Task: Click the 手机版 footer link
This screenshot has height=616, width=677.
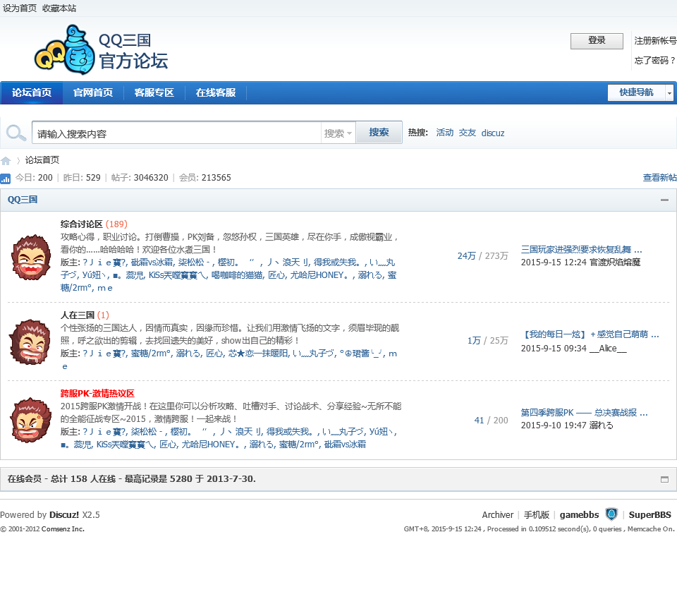Action: pyautogui.click(x=536, y=514)
